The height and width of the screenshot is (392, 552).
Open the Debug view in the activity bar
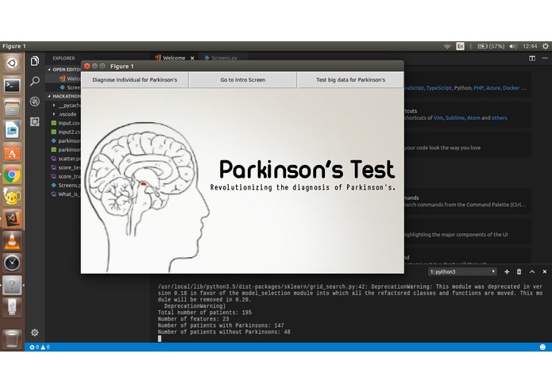click(34, 102)
